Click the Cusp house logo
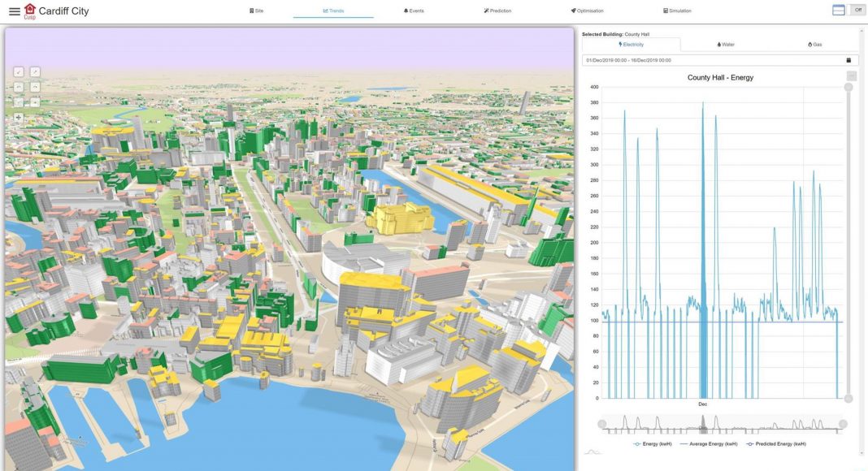Screen dimensions: 868x471 click(x=30, y=10)
